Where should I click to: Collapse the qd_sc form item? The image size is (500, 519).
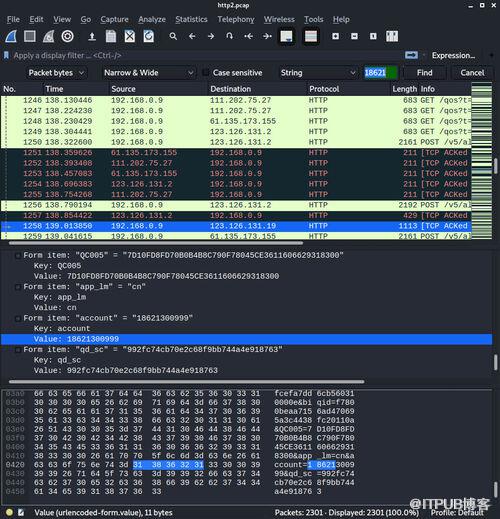tap(17, 350)
